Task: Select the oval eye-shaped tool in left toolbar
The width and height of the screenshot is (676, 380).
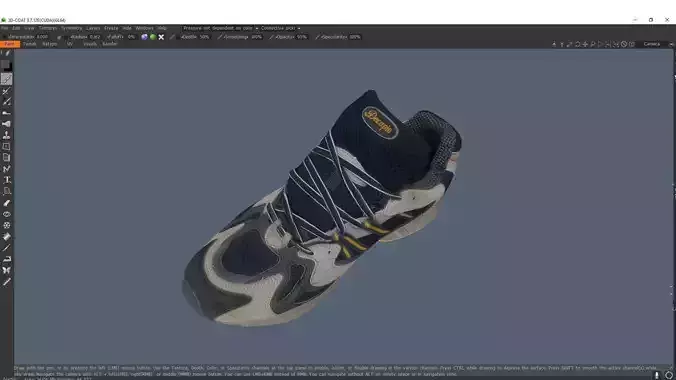Action: pyautogui.click(x=6, y=214)
